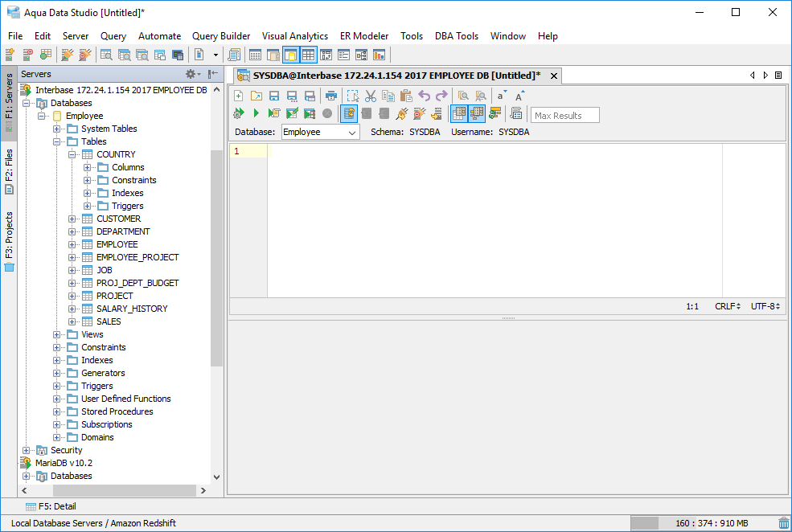Switch to the F3: Projects side tab
This screenshot has height=532, width=792.
(9, 241)
